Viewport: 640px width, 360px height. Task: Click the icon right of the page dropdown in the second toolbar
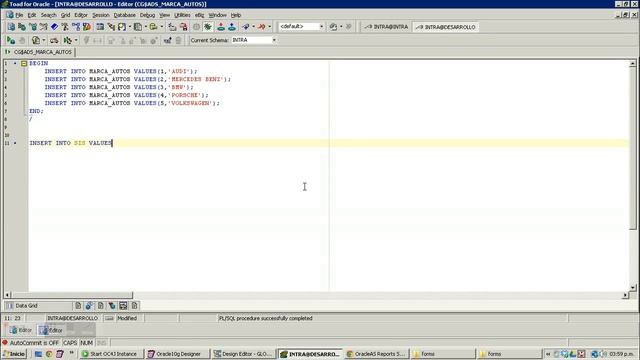pyautogui.click(x=54, y=40)
